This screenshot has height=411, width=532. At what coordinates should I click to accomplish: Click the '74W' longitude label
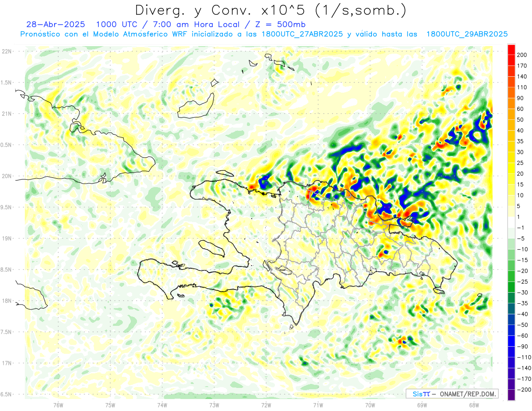point(162,405)
